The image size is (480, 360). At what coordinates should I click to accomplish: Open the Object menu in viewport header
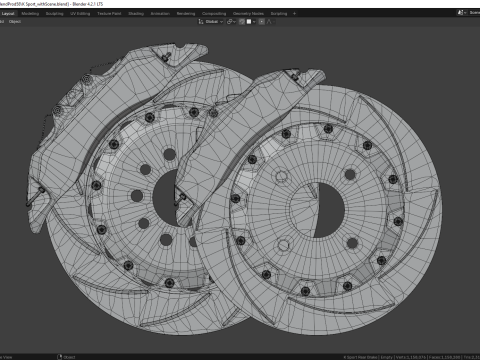pos(15,22)
